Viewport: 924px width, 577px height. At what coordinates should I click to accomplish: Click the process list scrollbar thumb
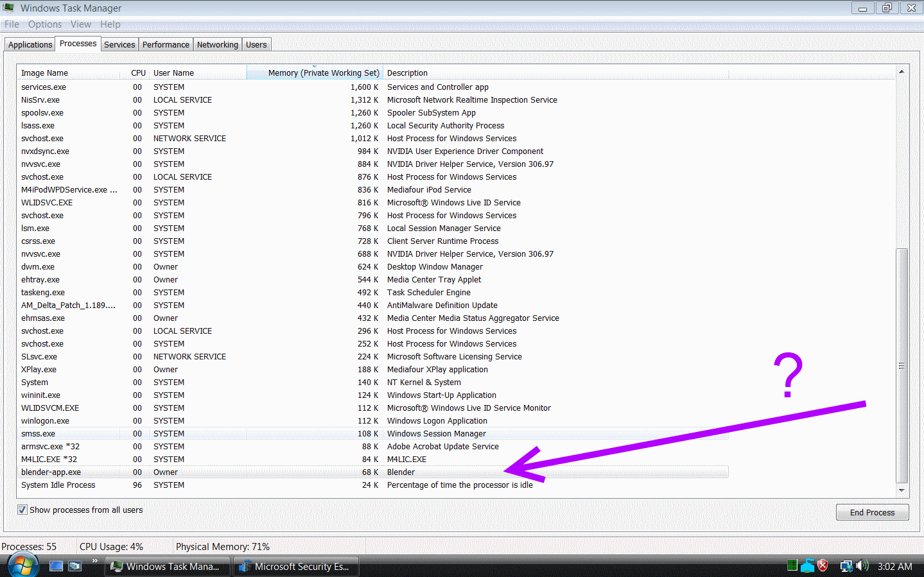(902, 366)
